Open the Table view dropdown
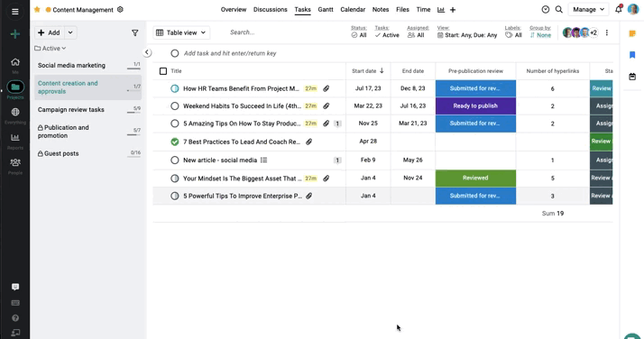Screen dimensions: 644x339 point(181,32)
